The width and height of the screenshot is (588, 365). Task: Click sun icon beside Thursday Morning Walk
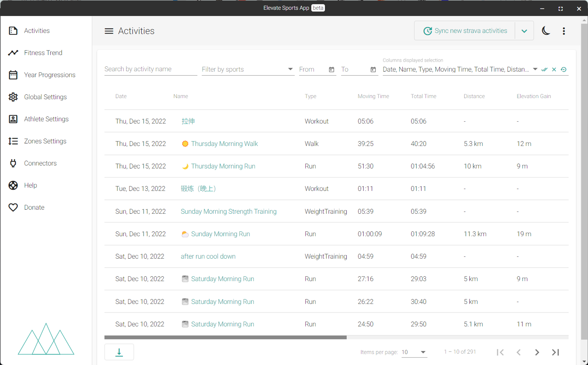point(185,144)
